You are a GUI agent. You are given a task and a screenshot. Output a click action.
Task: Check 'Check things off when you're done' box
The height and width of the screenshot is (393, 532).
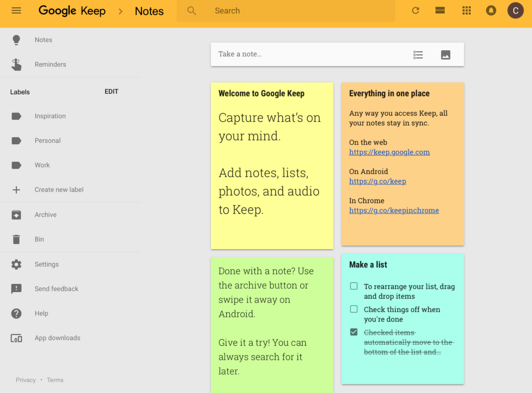pos(354,309)
